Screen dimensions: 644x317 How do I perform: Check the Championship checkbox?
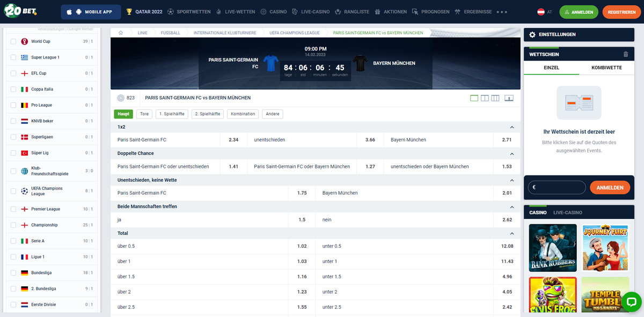point(13,225)
